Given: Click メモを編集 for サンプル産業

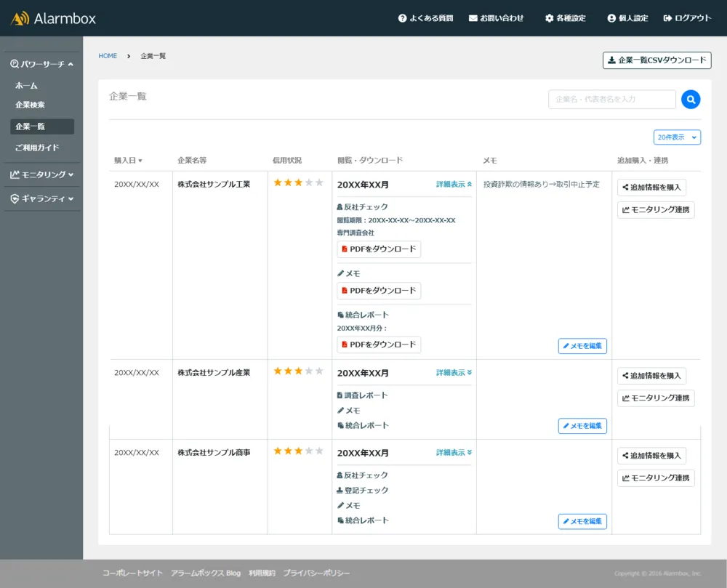Looking at the screenshot, I should [582, 426].
